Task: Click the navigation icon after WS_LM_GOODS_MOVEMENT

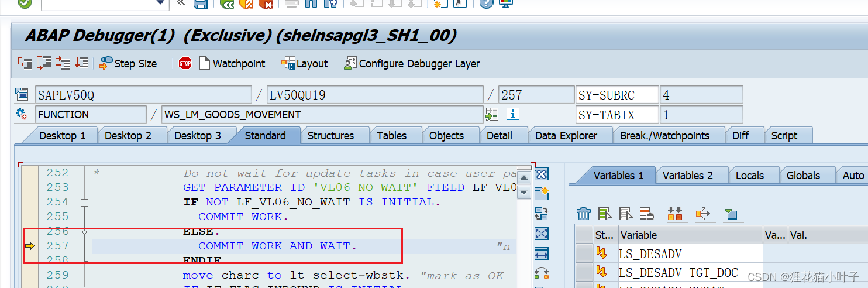Action: 492,114
